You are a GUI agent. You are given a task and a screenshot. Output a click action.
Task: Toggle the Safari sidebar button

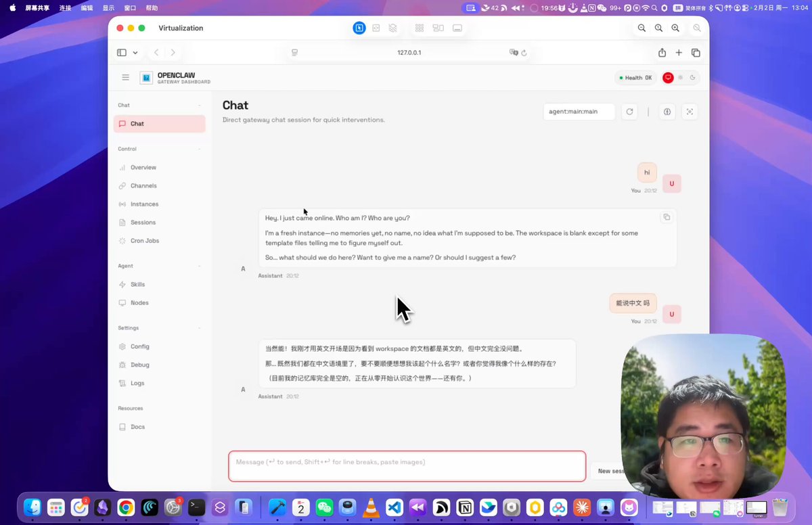click(x=122, y=53)
